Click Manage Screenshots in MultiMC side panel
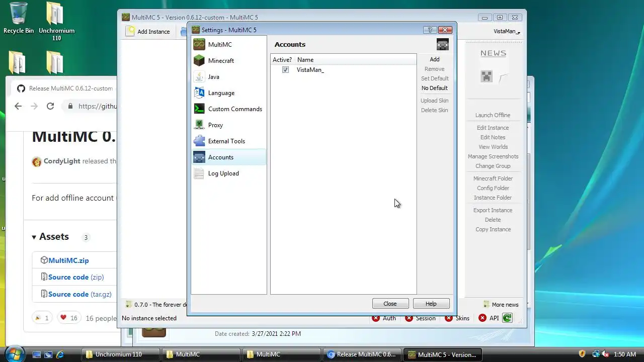 click(493, 156)
